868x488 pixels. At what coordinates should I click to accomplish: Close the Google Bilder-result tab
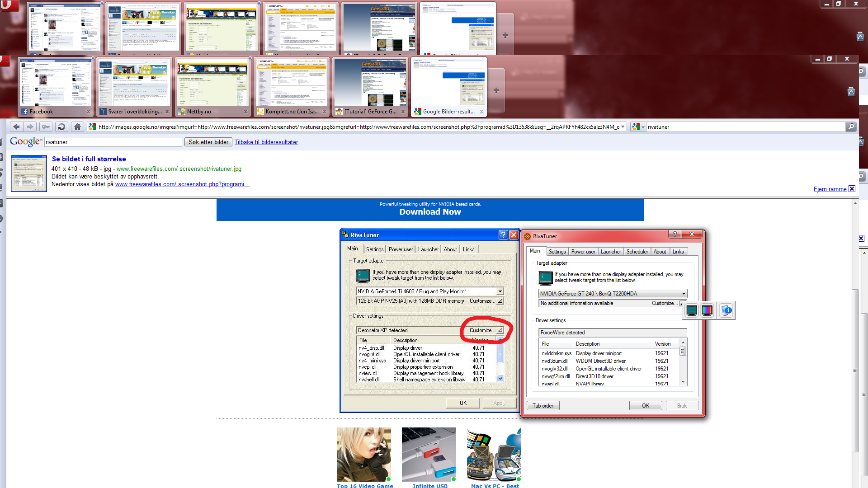point(481,112)
